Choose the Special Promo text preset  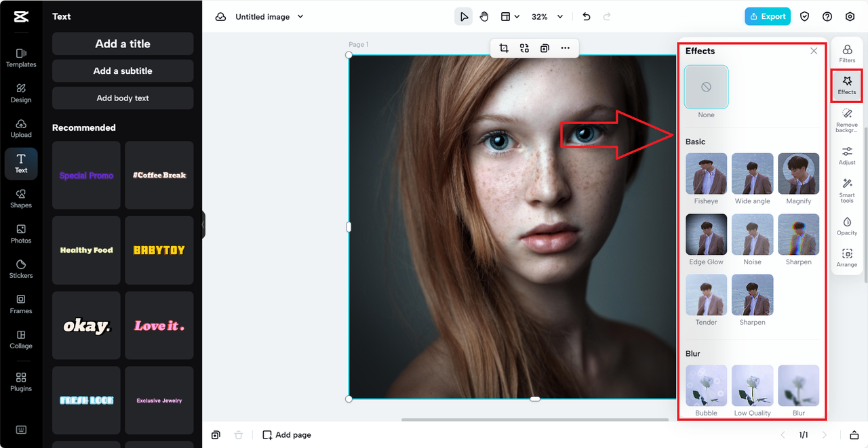tap(86, 175)
